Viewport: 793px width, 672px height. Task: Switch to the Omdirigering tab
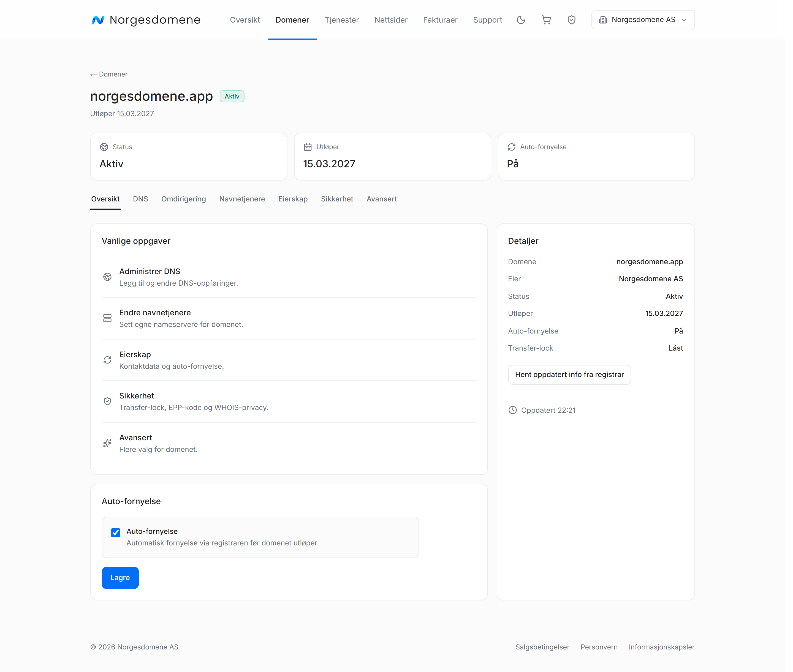183,199
